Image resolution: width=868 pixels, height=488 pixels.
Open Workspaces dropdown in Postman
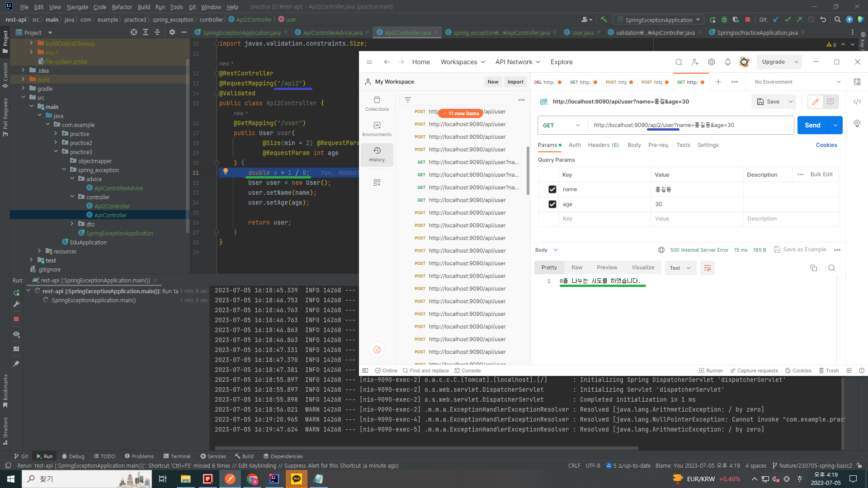point(463,62)
